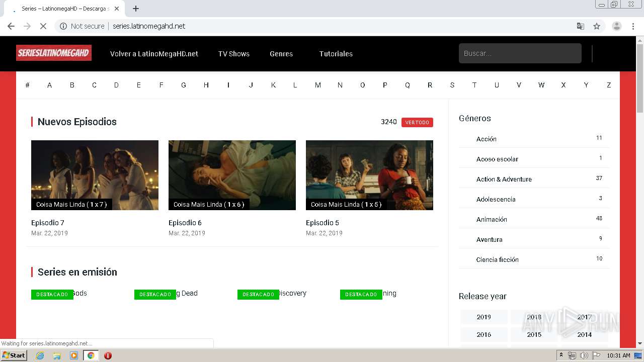Select the Animación genre

click(x=492, y=219)
